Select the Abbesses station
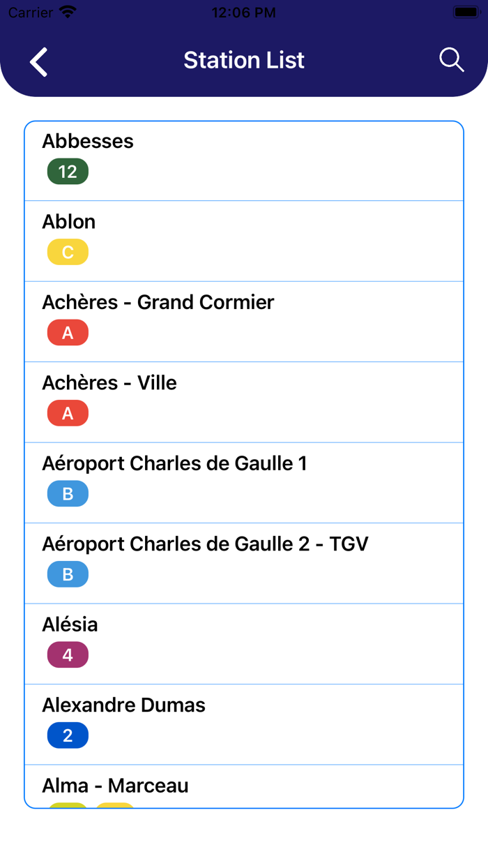The width and height of the screenshot is (488, 868). tap(88, 142)
